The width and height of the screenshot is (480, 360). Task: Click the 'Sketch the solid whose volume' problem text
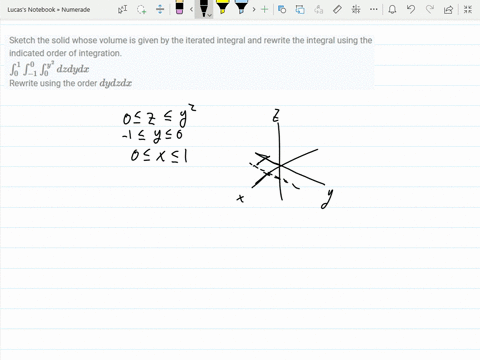(191, 47)
